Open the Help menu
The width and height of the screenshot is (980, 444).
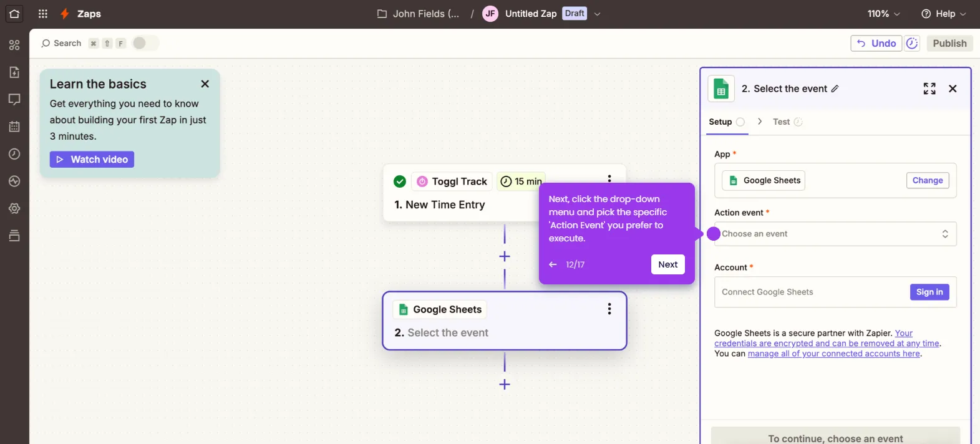tap(944, 14)
